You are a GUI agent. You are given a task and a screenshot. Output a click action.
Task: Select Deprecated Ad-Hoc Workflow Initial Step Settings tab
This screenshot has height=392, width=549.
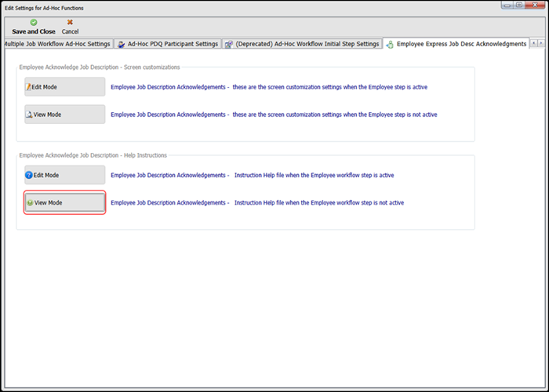coord(303,44)
